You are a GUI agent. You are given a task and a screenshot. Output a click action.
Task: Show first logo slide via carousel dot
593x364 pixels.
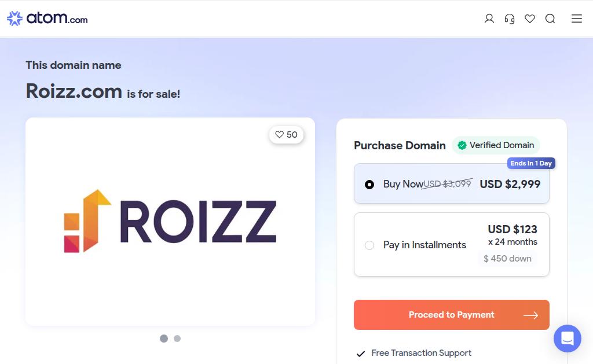pos(164,339)
